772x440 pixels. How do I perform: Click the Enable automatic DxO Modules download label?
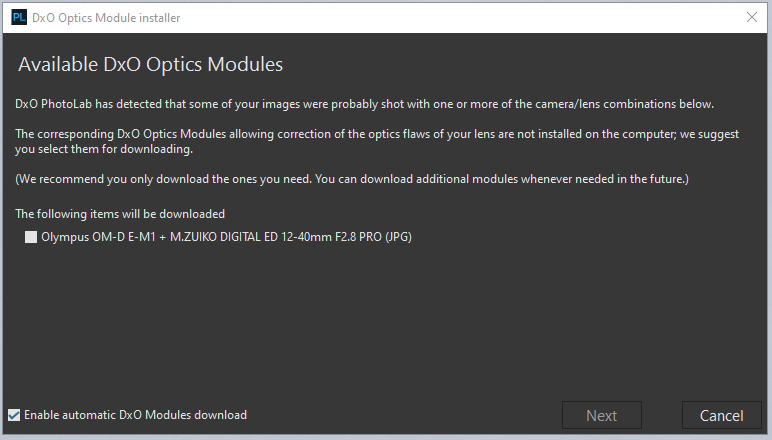[135, 415]
